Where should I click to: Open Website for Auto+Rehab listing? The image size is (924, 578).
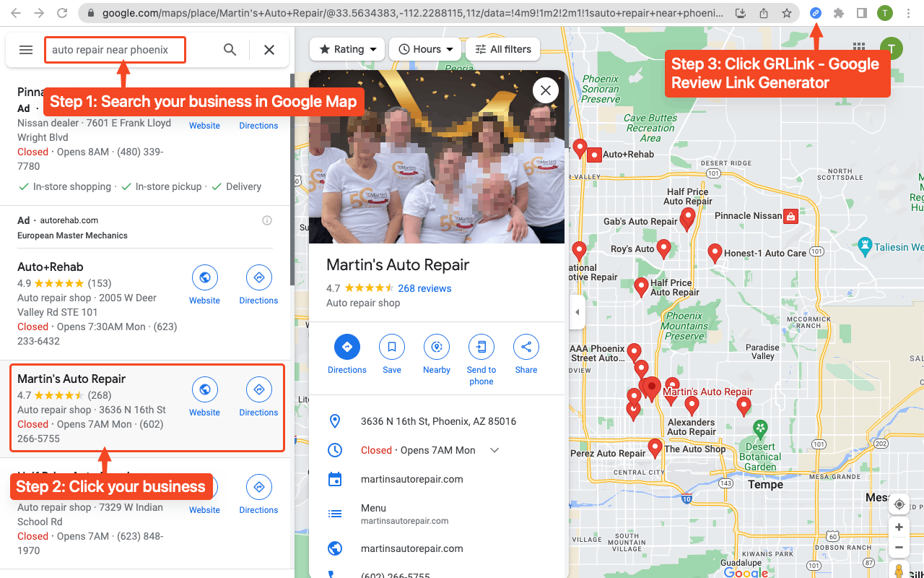click(x=205, y=277)
